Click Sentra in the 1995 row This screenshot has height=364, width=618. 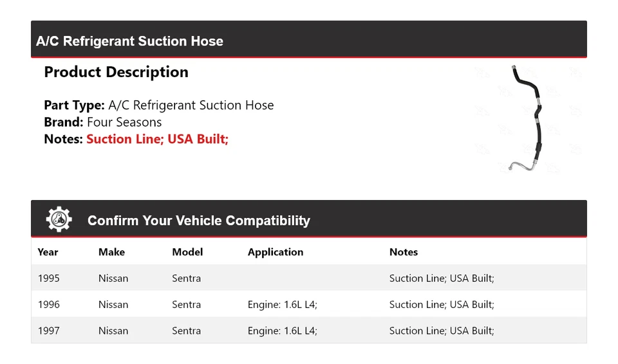[x=186, y=278]
